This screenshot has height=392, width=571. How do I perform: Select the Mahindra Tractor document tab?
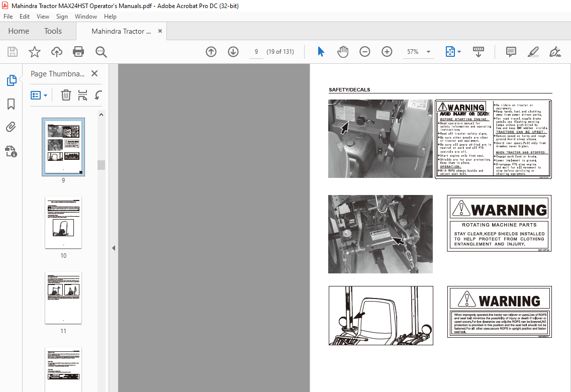[121, 31]
